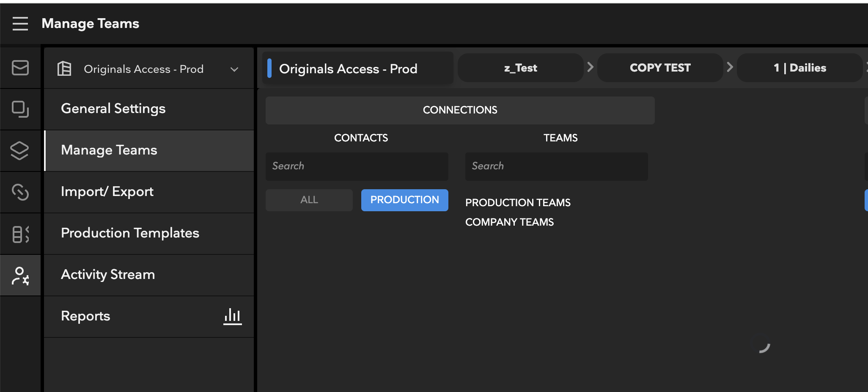
Task: Select the chain link sidebar icon
Action: (x=20, y=192)
